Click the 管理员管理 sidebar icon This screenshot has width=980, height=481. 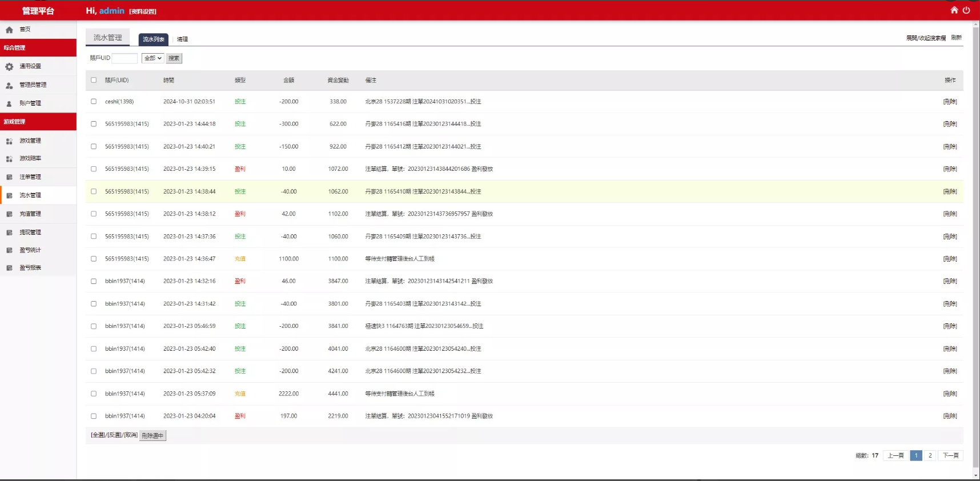9,85
